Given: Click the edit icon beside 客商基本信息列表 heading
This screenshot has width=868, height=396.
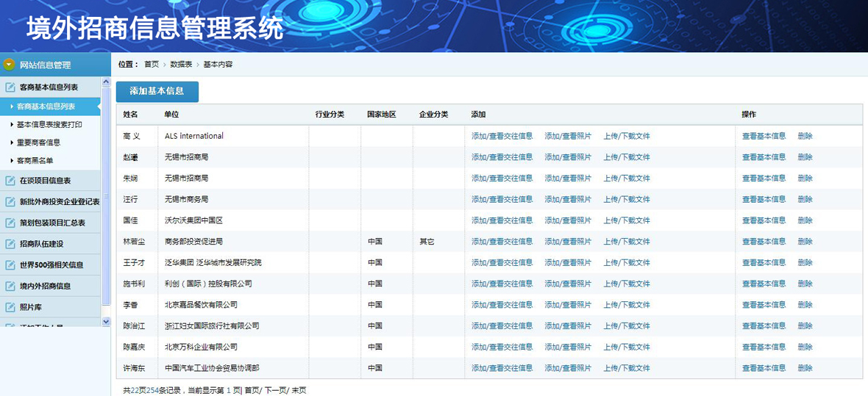Looking at the screenshot, I should click(10, 87).
